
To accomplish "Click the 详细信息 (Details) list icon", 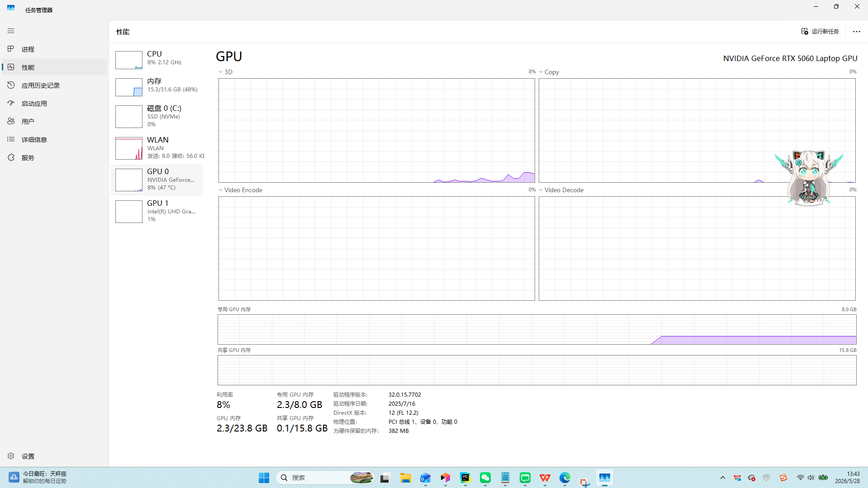I will click(11, 139).
